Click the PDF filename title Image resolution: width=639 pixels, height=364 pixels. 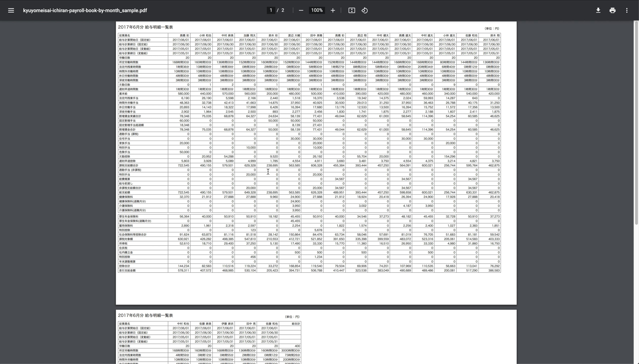click(x=85, y=10)
